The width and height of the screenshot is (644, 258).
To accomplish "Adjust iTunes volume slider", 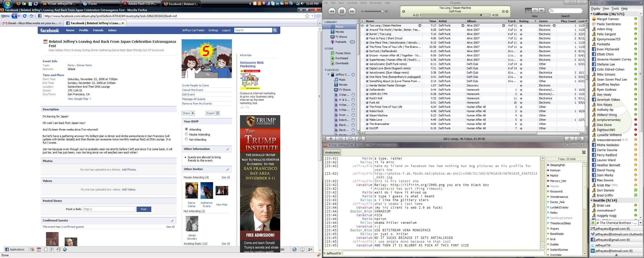I will click(374, 11).
